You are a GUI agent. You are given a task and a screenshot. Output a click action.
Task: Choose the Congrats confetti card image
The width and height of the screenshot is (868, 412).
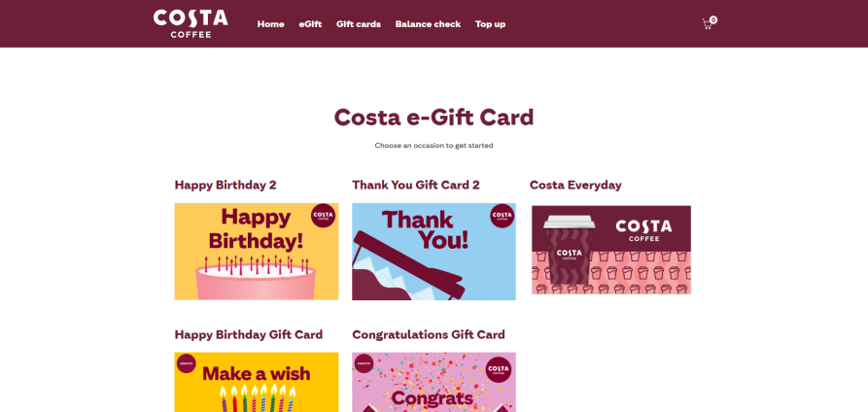434,382
